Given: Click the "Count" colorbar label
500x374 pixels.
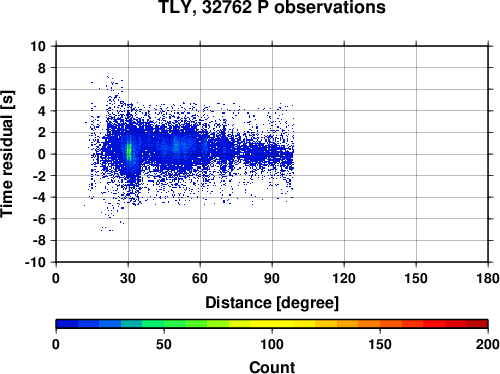Looking at the screenshot, I should 272,367.
